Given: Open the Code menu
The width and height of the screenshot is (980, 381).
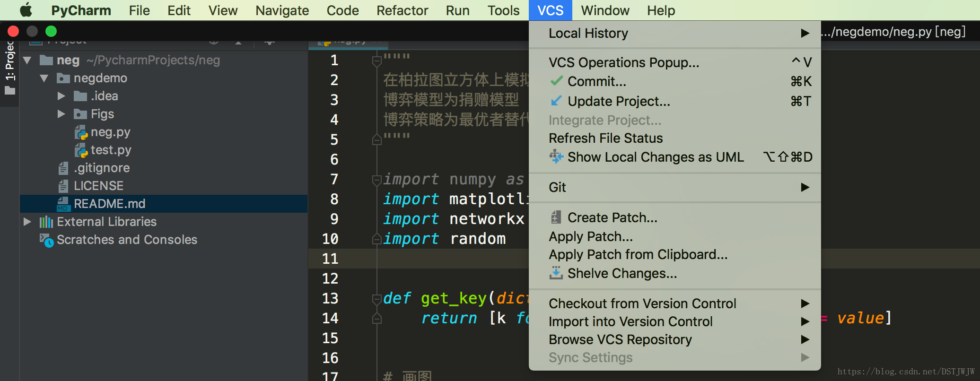Looking at the screenshot, I should tap(342, 10).
